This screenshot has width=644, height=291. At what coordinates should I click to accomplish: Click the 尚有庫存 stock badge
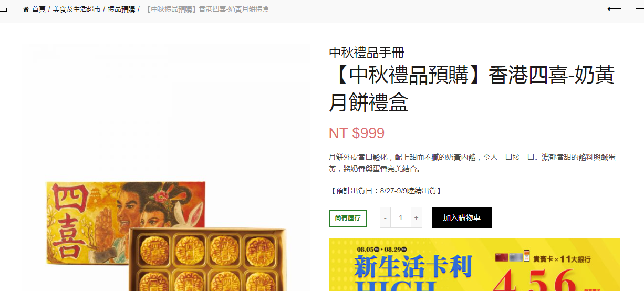[348, 218]
